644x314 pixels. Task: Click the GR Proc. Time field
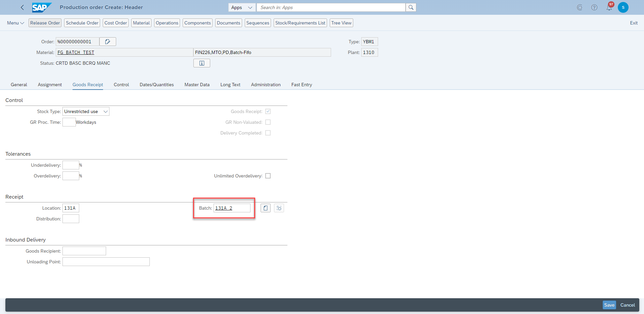[69, 122]
